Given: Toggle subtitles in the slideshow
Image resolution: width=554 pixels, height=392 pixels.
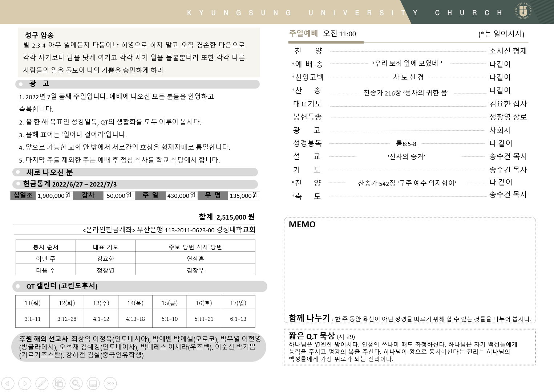Looking at the screenshot, I should (93, 383).
